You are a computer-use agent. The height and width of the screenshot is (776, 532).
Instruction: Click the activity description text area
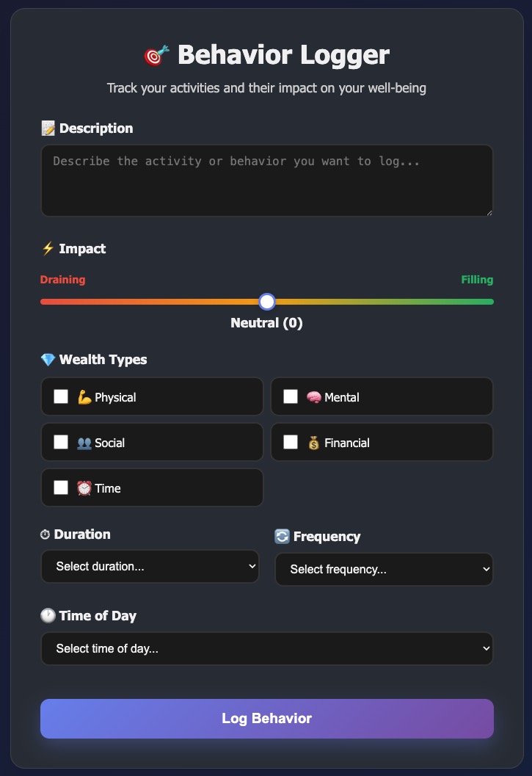[266, 180]
